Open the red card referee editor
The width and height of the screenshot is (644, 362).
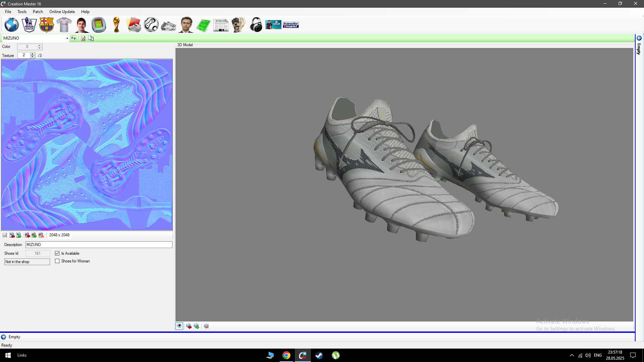pos(134,25)
